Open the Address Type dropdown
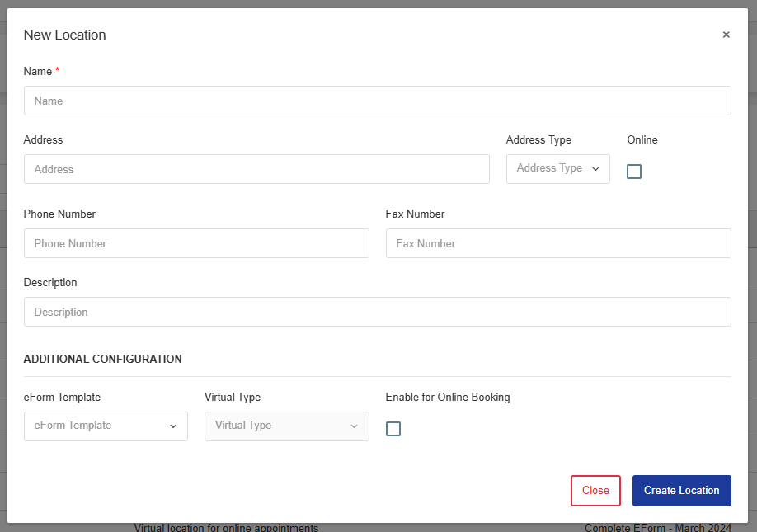Image resolution: width=757 pixels, height=532 pixels. coord(557,169)
